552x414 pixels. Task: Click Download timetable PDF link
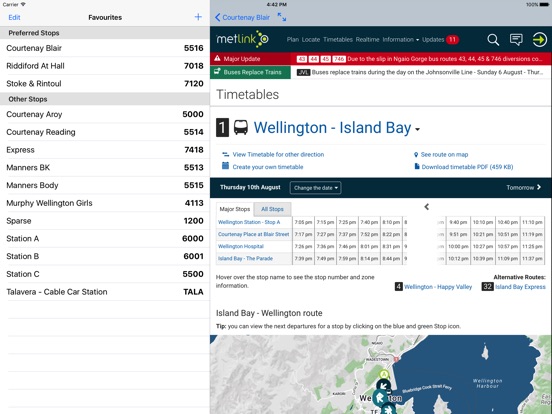(467, 167)
